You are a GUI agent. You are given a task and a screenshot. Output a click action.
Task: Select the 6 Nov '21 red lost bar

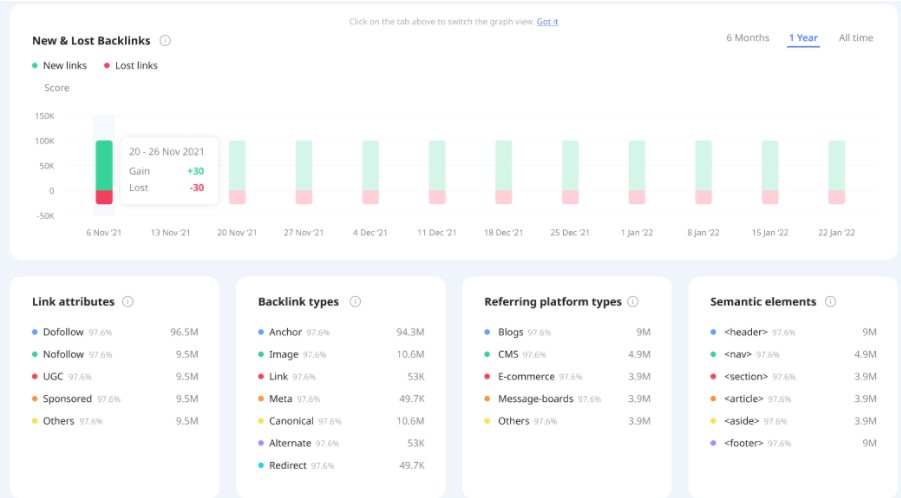(x=104, y=197)
